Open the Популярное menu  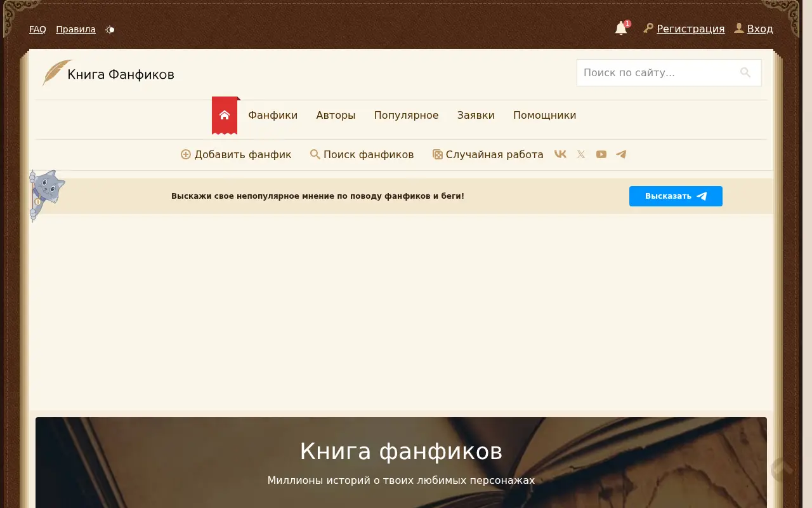point(406,115)
